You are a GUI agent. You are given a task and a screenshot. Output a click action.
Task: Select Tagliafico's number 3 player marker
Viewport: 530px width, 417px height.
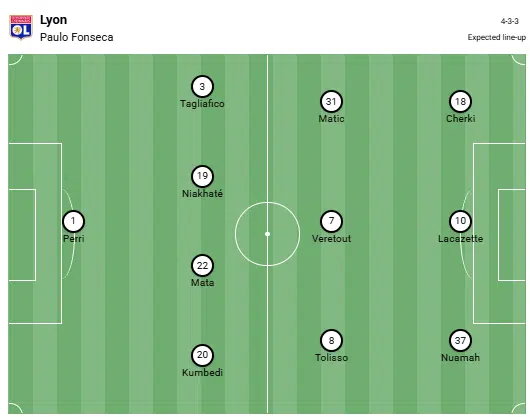click(202, 87)
